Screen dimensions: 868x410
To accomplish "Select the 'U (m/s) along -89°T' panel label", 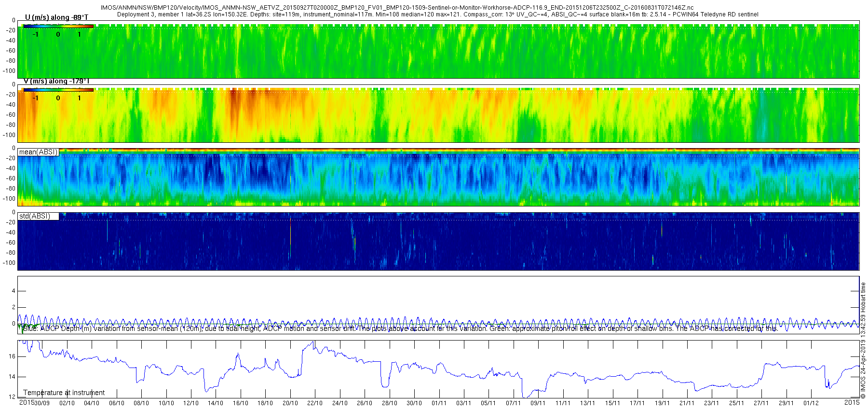I will pos(56,17).
